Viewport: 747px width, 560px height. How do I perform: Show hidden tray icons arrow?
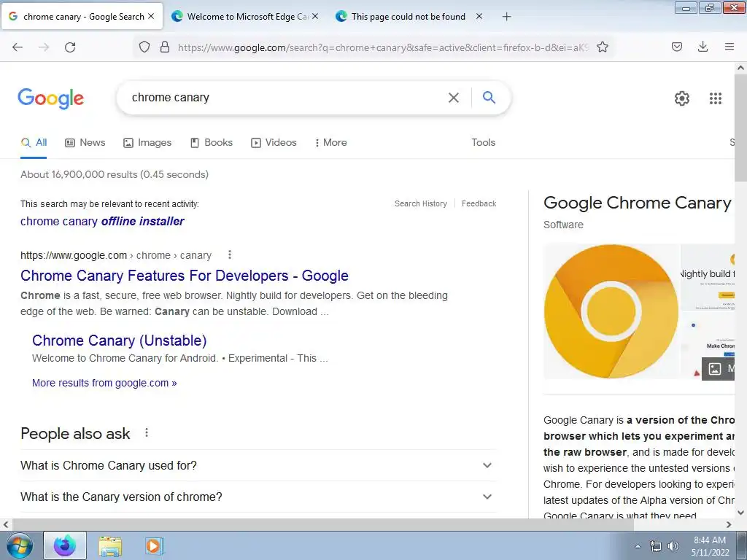point(638,546)
